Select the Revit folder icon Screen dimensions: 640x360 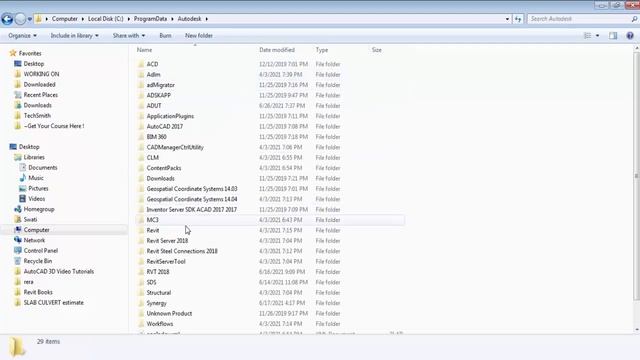click(x=141, y=230)
